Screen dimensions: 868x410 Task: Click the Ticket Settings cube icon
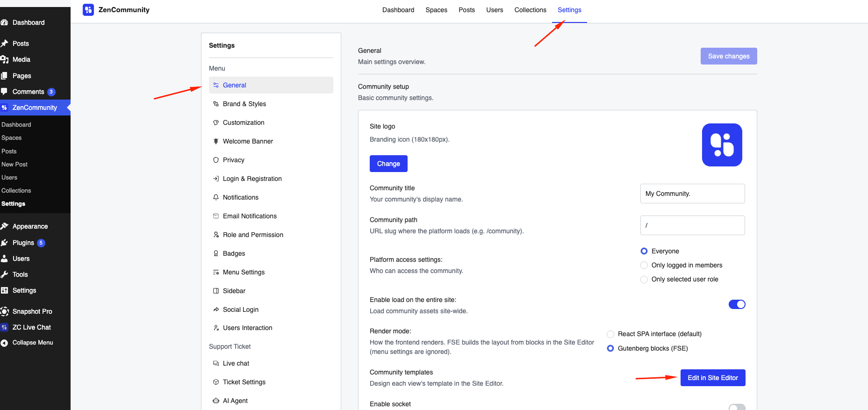[216, 382]
